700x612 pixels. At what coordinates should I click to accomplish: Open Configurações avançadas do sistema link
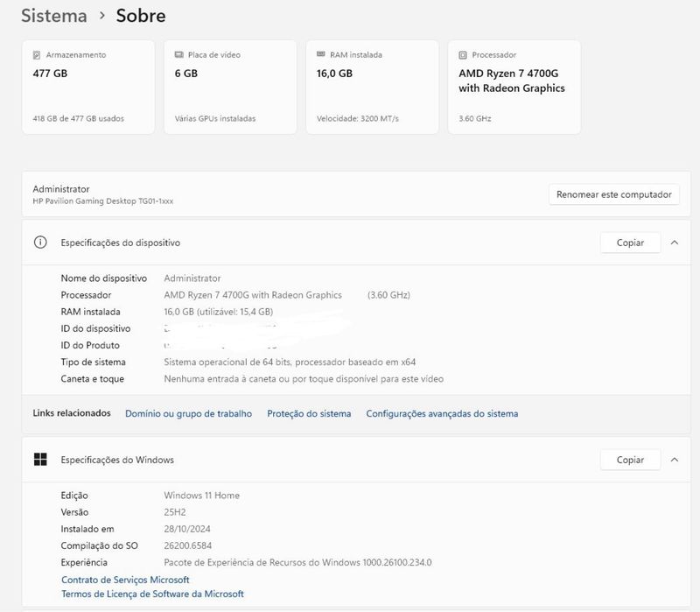pos(442,413)
